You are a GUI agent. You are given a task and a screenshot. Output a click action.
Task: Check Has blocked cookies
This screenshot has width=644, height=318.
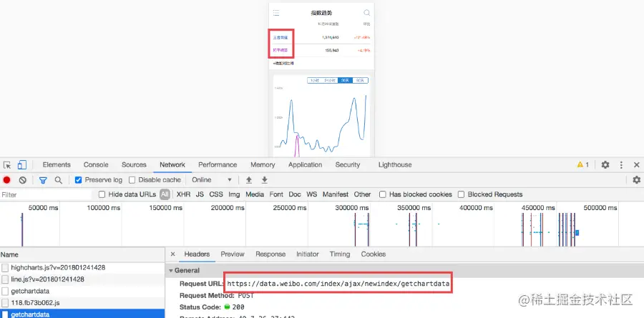pyautogui.click(x=382, y=194)
